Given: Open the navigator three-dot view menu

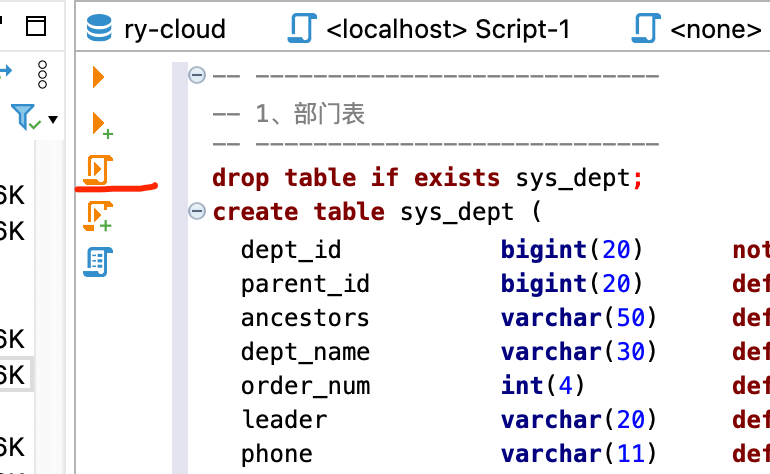Looking at the screenshot, I should [42, 74].
